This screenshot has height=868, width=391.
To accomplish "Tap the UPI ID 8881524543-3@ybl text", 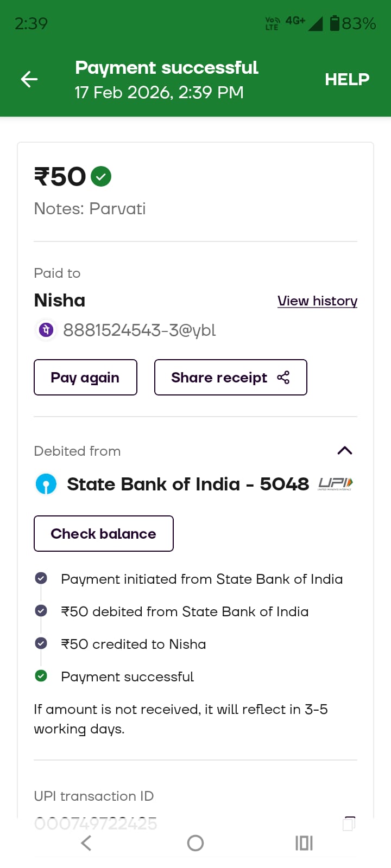I will tap(140, 330).
